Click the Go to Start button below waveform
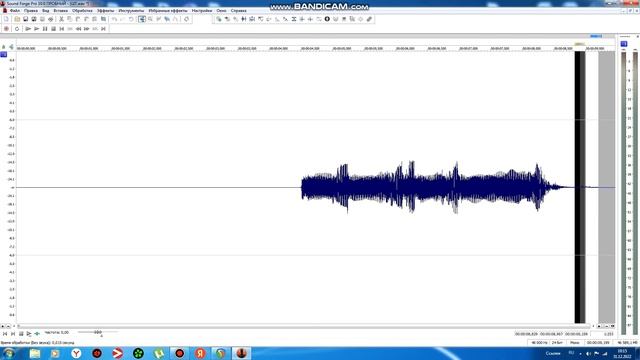 [x=5, y=334]
